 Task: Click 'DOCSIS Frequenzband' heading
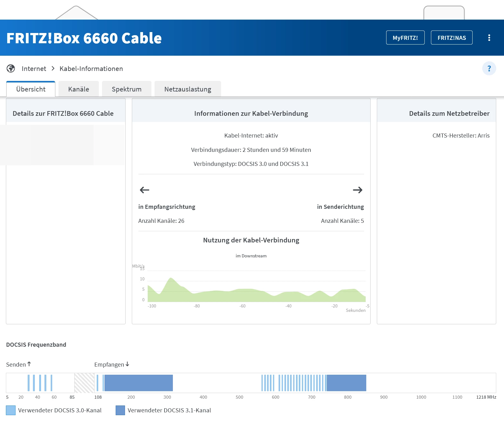[x=36, y=345]
